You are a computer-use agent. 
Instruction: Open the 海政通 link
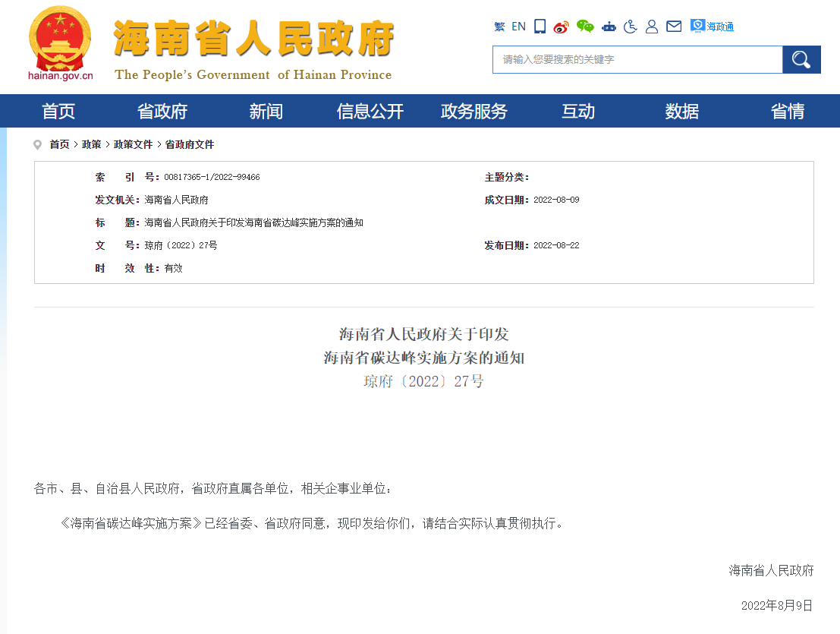(713, 27)
